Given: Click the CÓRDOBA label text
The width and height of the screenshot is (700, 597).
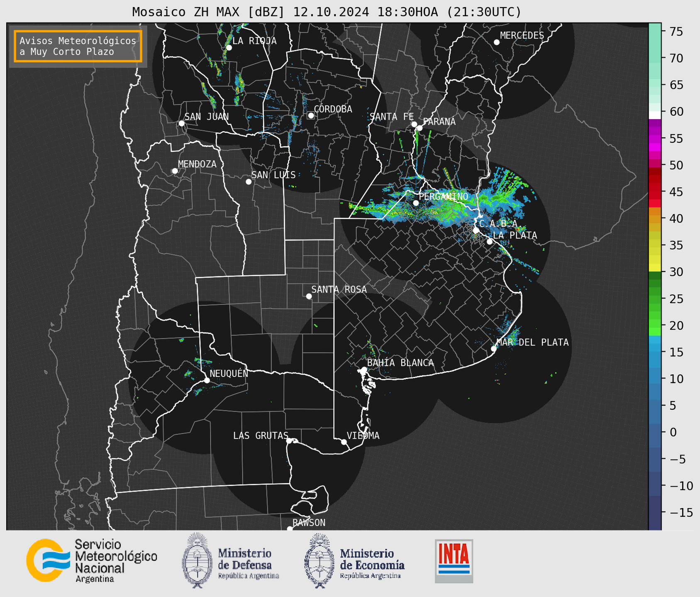Looking at the screenshot, I should coord(333,109).
